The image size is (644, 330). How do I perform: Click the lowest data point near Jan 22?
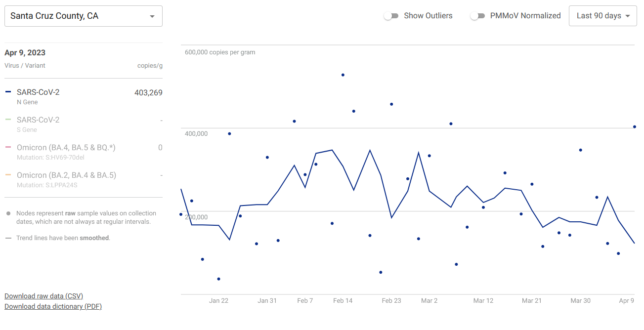218,279
